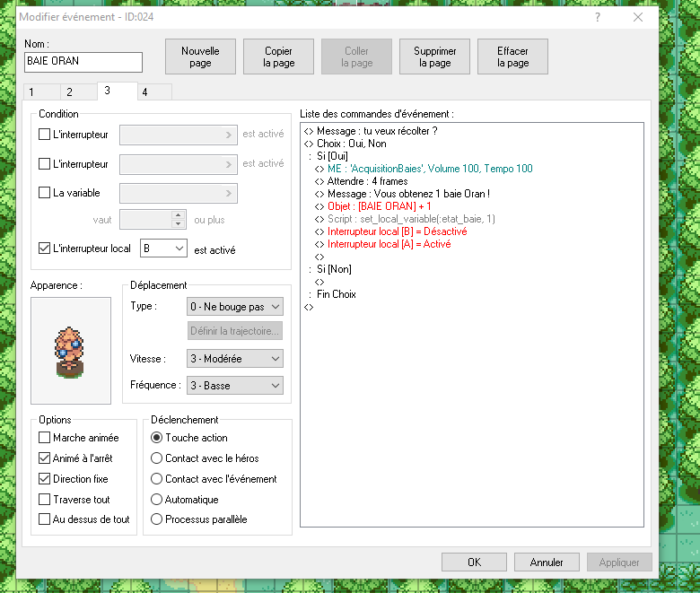Click the Supprimer la page button
This screenshot has width=700, height=593.
click(435, 57)
